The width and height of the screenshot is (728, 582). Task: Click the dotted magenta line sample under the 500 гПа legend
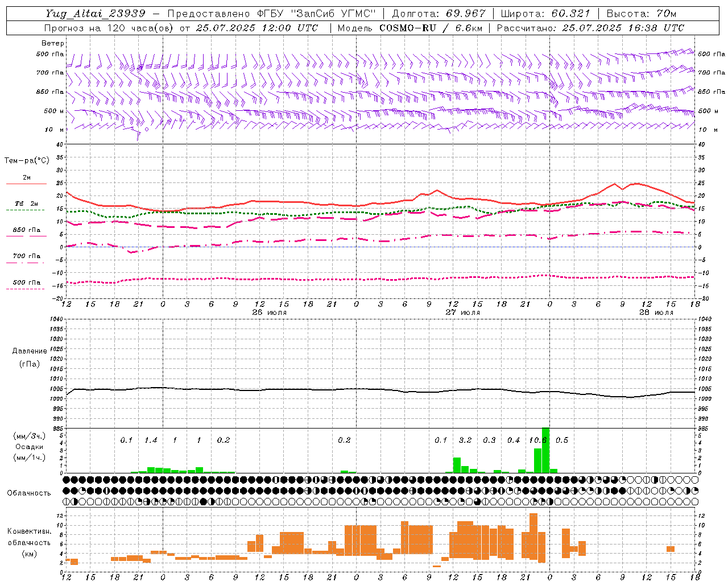pyautogui.click(x=25, y=289)
